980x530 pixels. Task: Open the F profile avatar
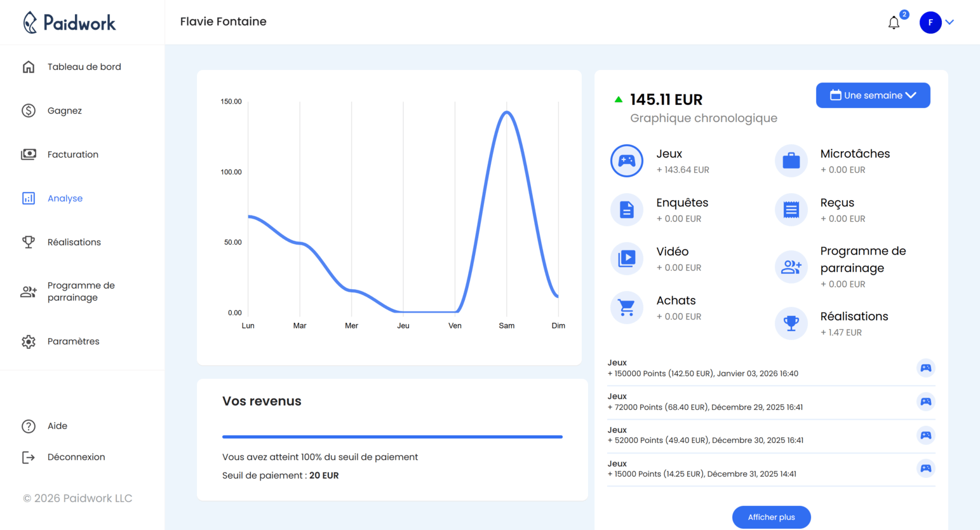point(930,23)
